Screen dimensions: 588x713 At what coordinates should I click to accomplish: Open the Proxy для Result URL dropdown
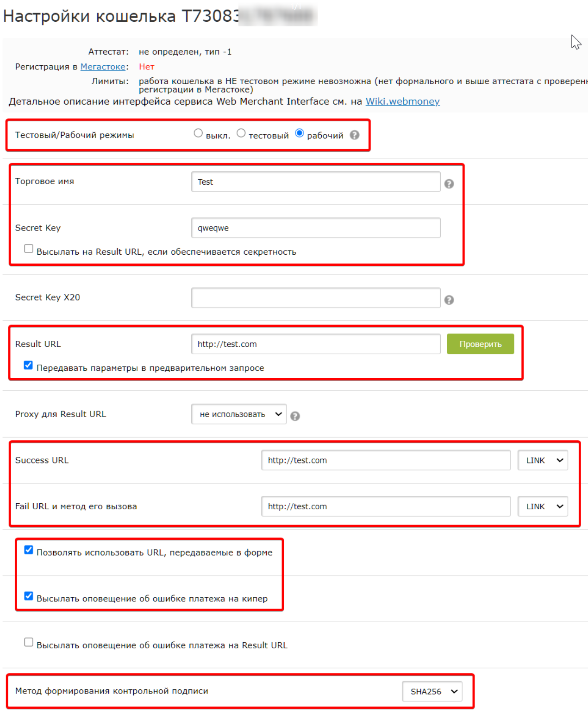pyautogui.click(x=239, y=414)
